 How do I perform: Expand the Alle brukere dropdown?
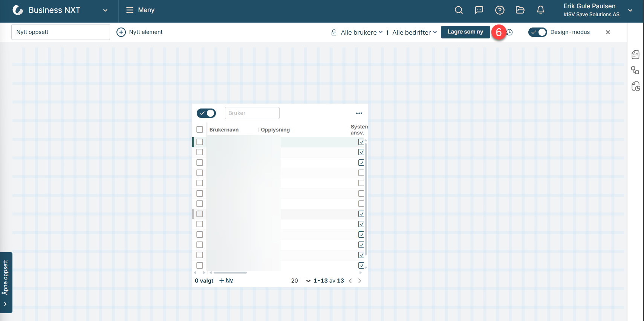361,32
